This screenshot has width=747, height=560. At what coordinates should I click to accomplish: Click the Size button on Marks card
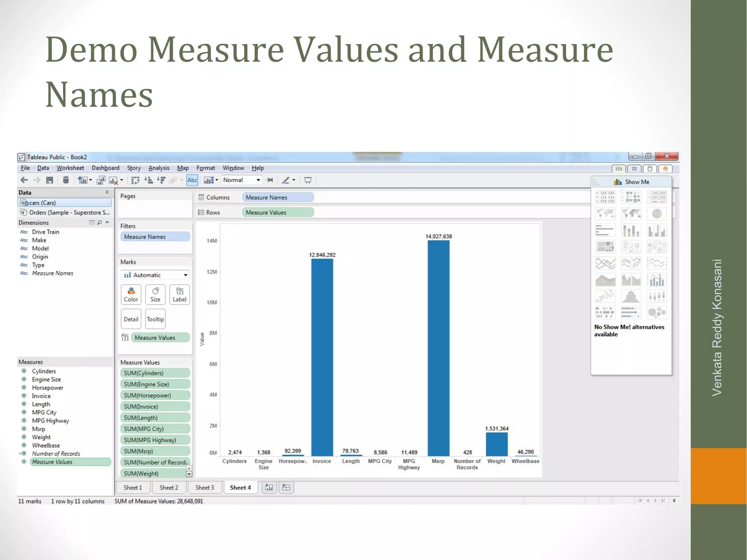pyautogui.click(x=155, y=294)
